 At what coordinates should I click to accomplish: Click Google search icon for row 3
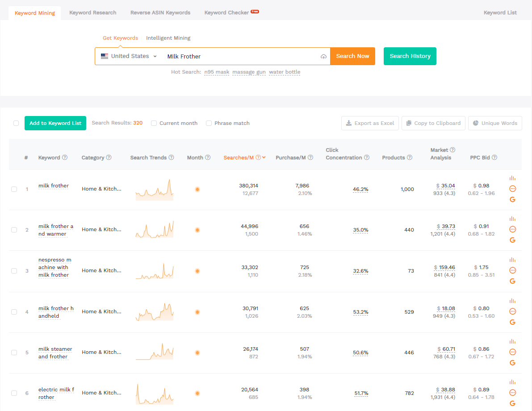point(512,281)
